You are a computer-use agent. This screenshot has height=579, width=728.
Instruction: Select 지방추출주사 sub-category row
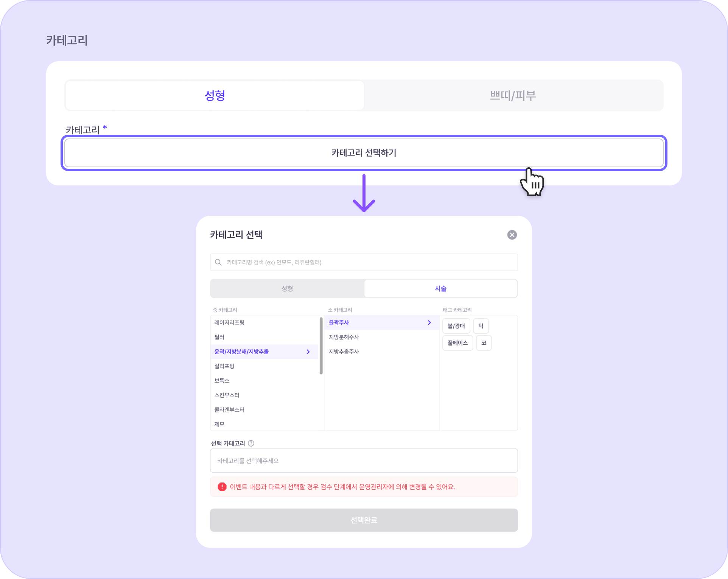[x=381, y=352]
